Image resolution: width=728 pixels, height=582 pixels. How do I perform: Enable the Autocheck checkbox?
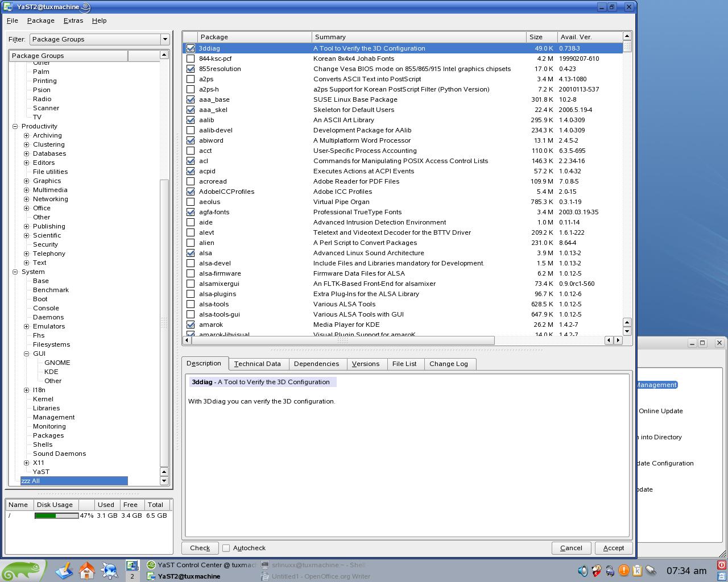[226, 548]
